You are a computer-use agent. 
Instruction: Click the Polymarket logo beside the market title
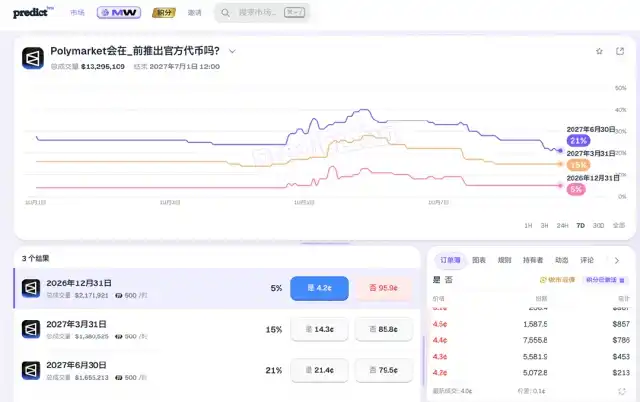[33, 58]
